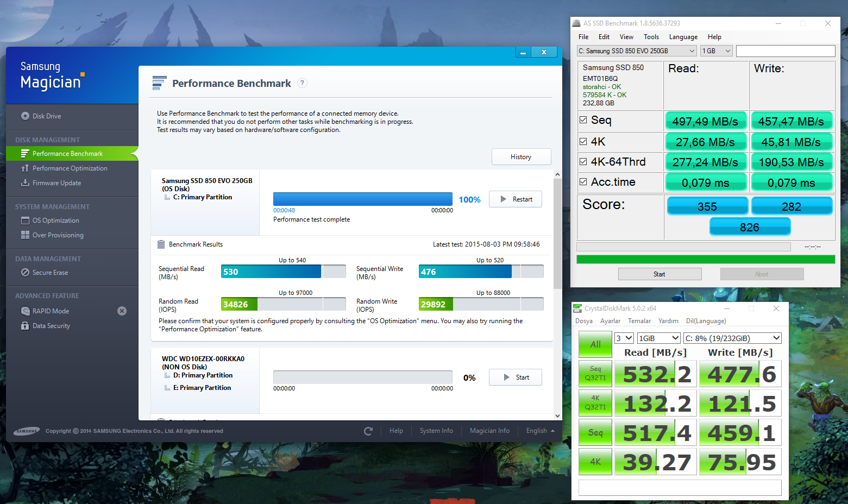The height and width of the screenshot is (504, 848).
Task: Run the plain 4K test in CrystalDiskMark
Action: [595, 462]
